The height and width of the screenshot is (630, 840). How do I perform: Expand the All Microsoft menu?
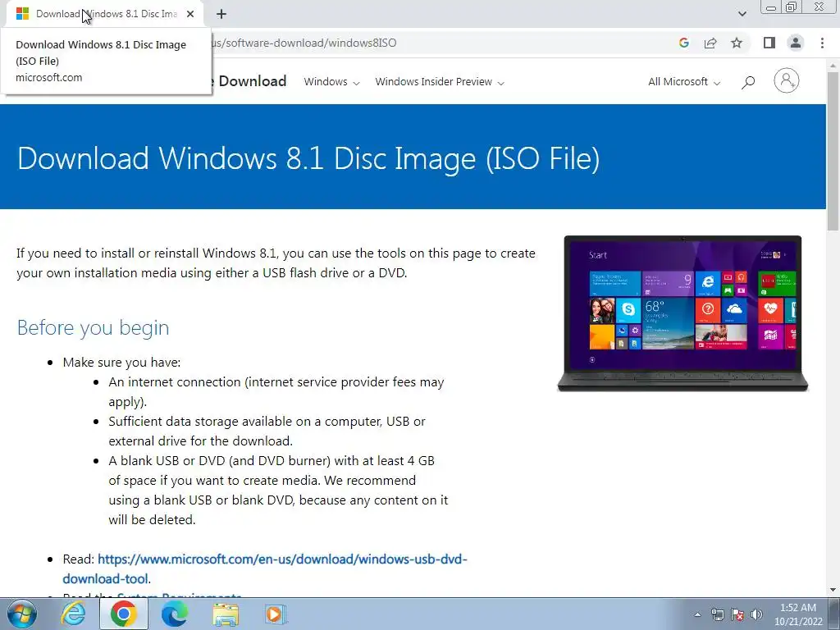[x=684, y=82]
